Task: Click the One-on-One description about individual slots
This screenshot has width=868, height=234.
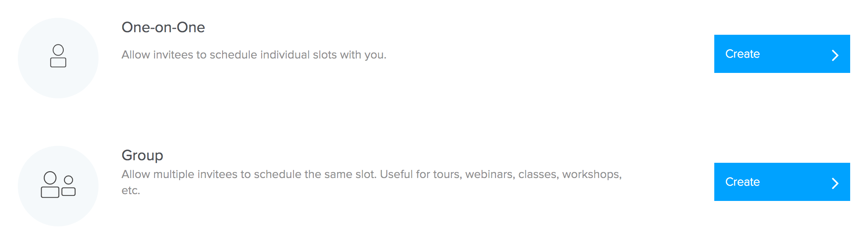Action: pos(254,55)
